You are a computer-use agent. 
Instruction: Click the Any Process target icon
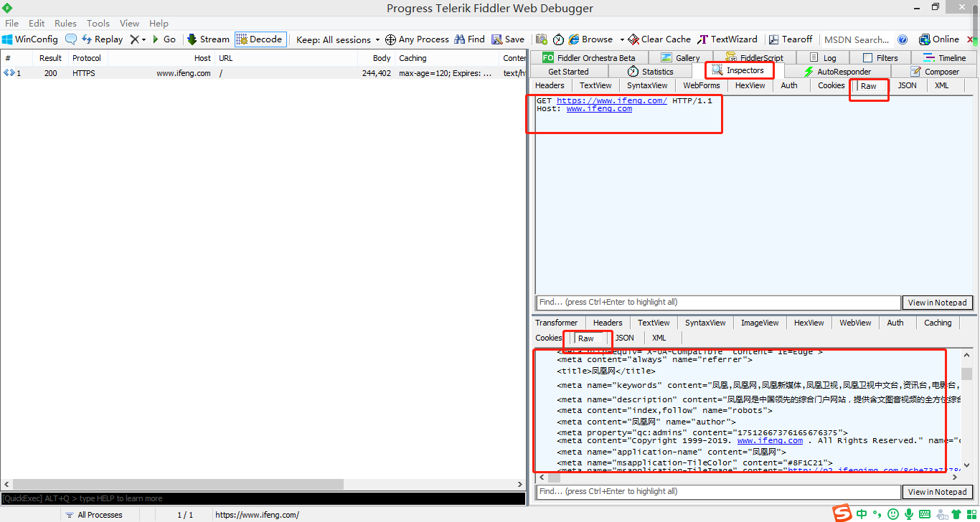[x=390, y=39]
